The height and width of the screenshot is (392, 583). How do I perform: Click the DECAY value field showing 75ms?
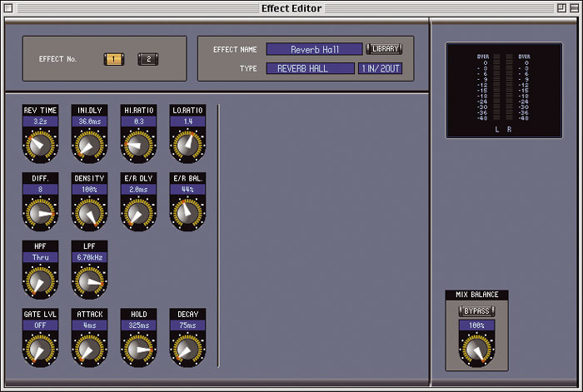click(x=187, y=326)
